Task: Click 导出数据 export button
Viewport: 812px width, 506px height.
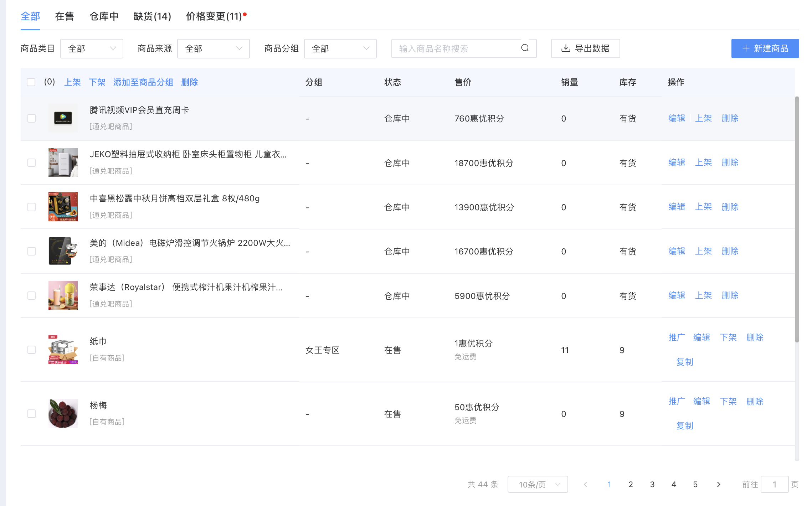Action: 585,48
